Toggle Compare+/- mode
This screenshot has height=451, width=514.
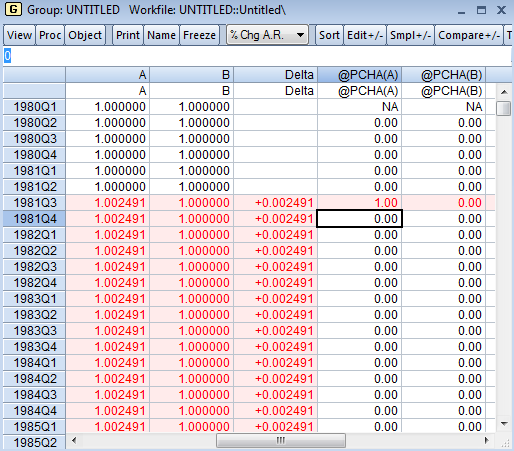click(469, 35)
